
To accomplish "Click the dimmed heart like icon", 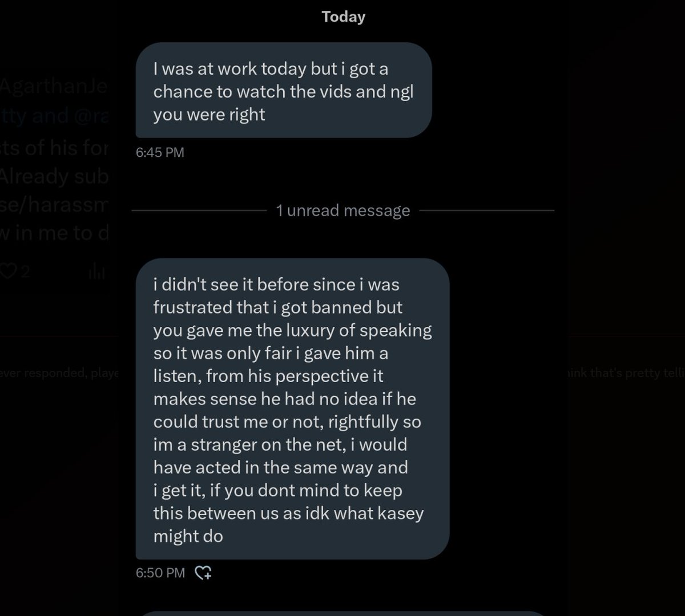I will (x=8, y=272).
